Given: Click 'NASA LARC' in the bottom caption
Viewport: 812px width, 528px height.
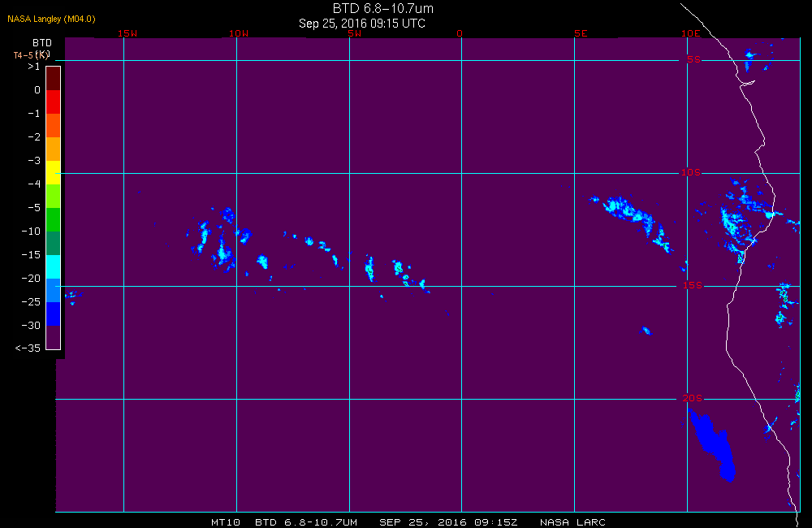Looking at the screenshot, I should click(572, 522).
